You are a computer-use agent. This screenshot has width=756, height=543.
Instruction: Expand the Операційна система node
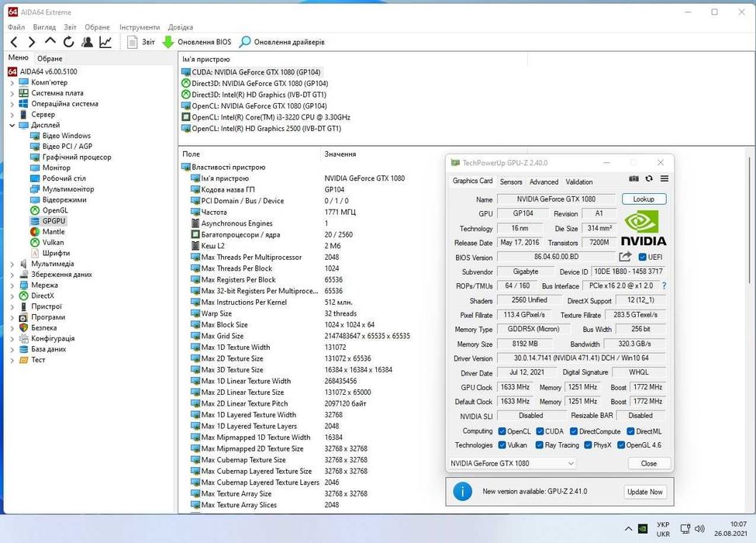coord(12,104)
